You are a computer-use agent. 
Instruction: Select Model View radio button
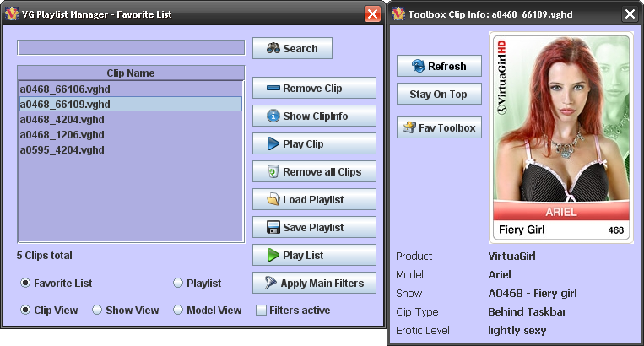pyautogui.click(x=178, y=311)
